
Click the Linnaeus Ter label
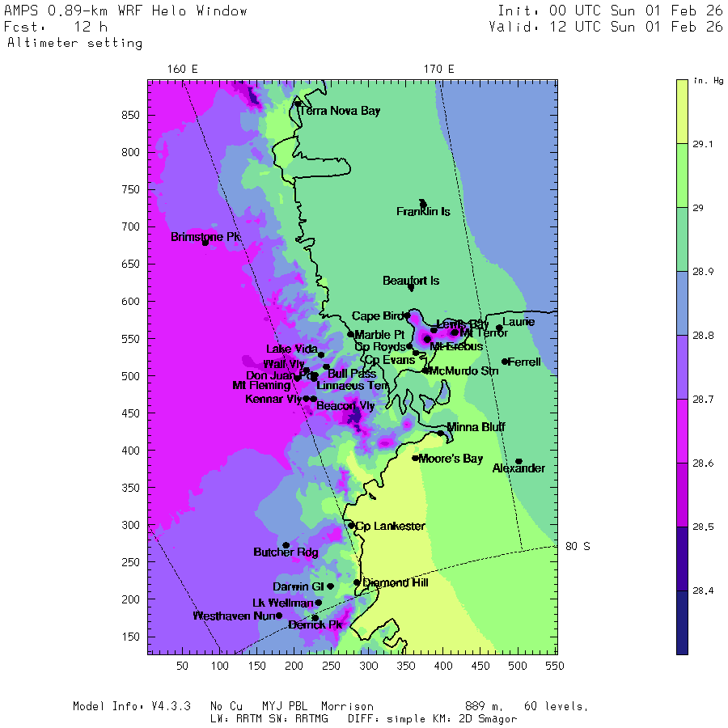[x=352, y=385]
